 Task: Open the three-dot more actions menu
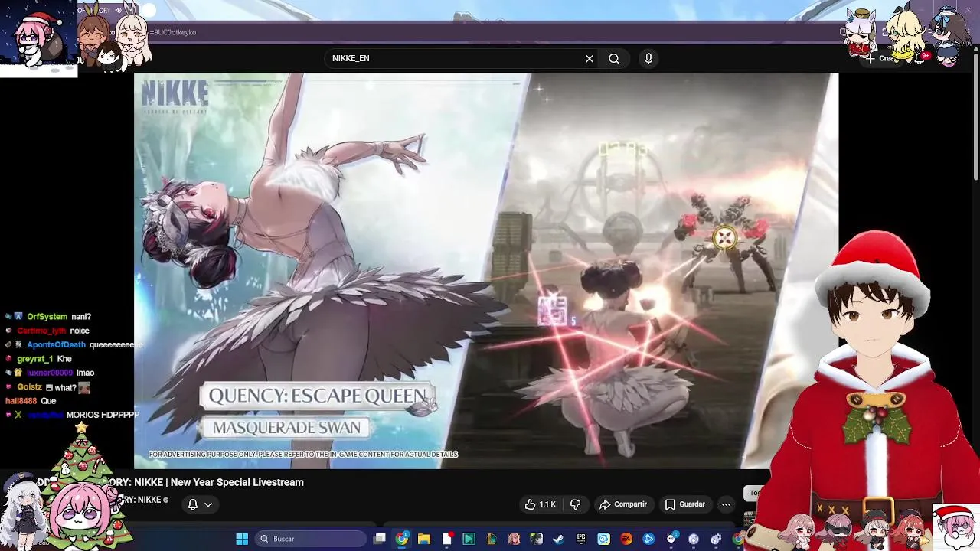(726, 504)
